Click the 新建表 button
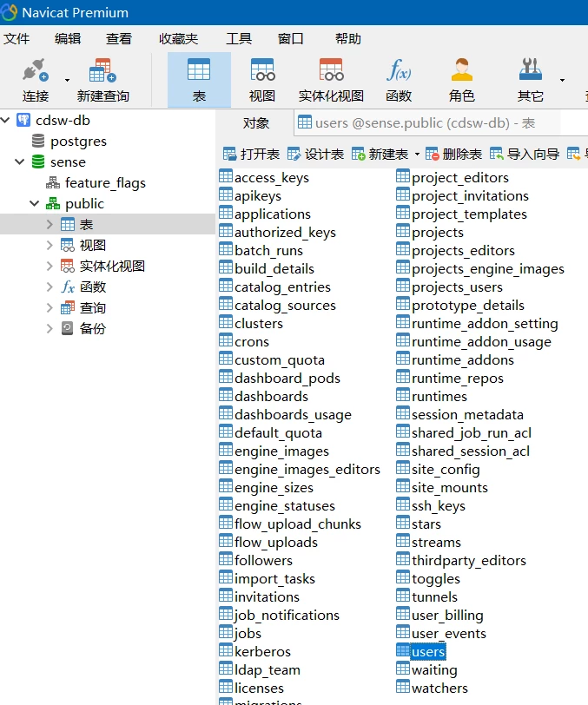The image size is (588, 705). 380,155
